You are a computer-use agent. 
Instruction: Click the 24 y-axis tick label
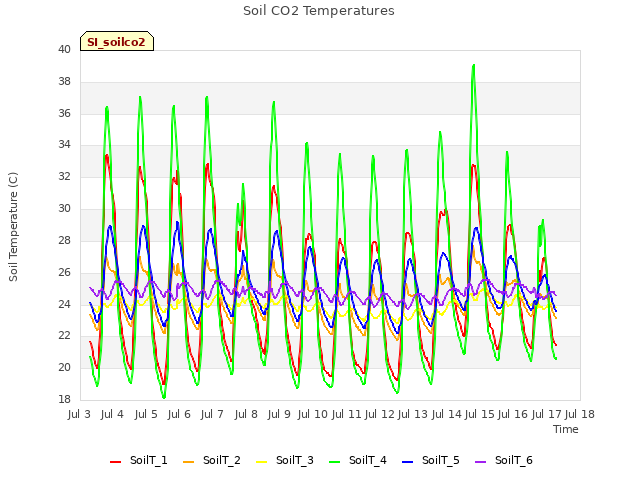(64, 304)
